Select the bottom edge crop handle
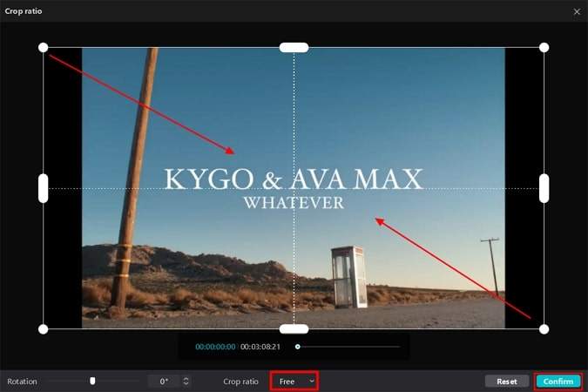Viewport: 588px width, 392px height. (x=294, y=329)
